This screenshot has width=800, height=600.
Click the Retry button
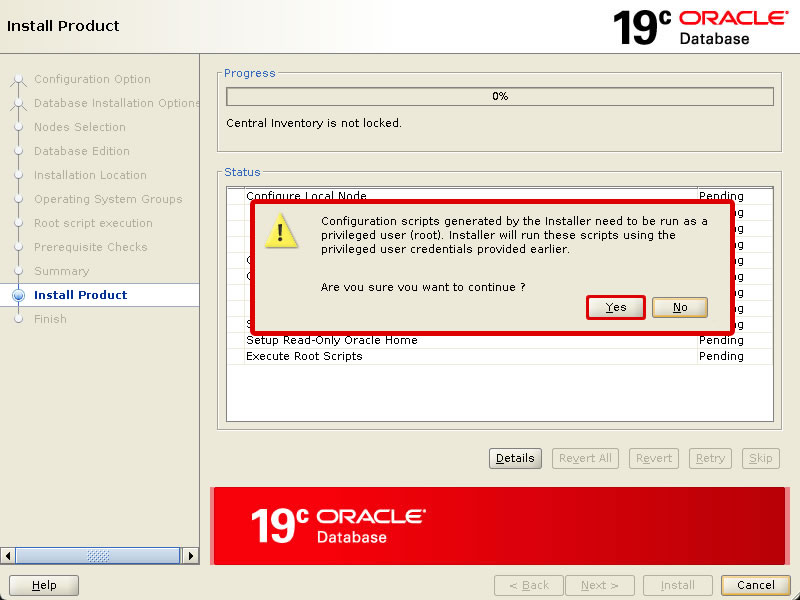[710, 458]
